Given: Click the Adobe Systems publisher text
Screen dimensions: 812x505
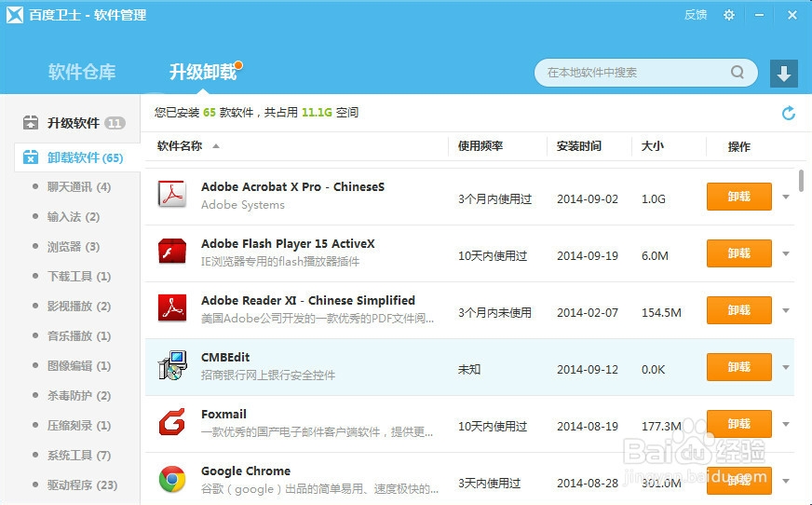Looking at the screenshot, I should [x=243, y=205].
